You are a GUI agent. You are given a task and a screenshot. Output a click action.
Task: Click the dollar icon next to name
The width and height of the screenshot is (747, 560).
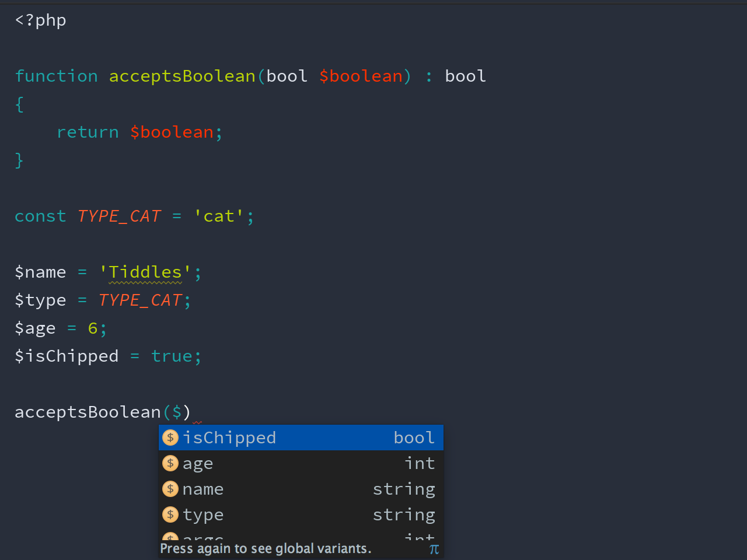coord(170,489)
